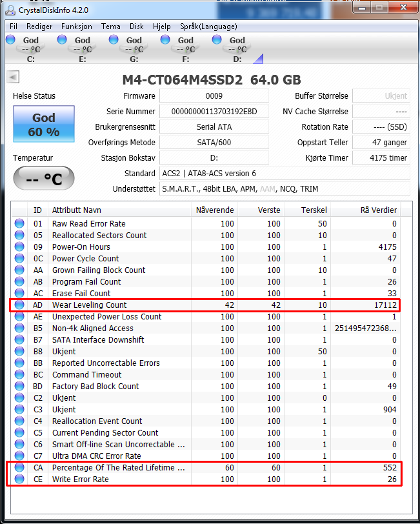
Task: Click status orb for Reported Uncorrectable Errors
Action: [19, 363]
